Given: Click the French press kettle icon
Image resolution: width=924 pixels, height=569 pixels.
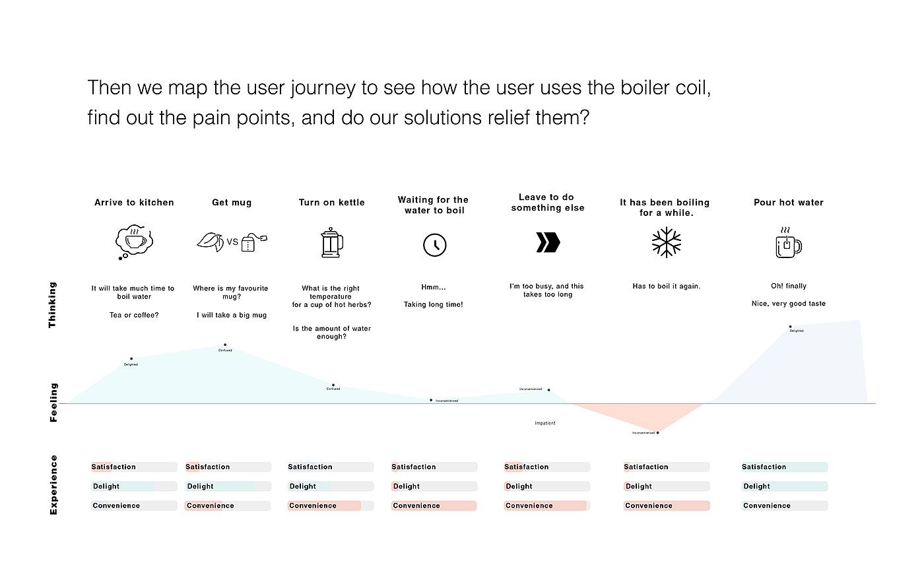Looking at the screenshot, I should [x=332, y=242].
